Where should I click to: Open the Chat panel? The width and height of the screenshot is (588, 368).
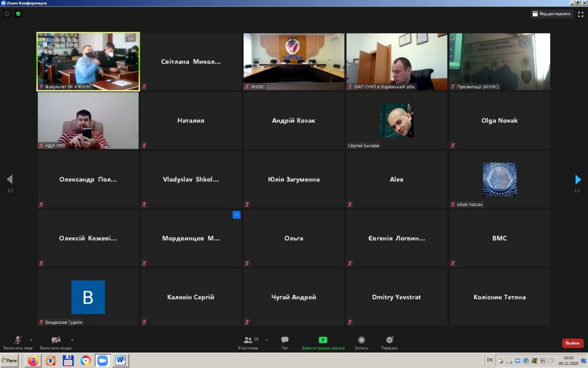285,342
